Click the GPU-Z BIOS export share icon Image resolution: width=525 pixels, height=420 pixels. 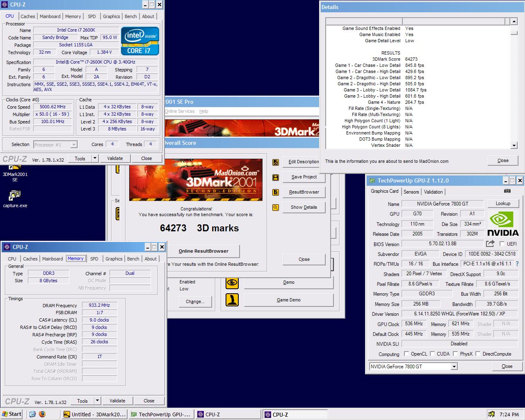coord(490,243)
